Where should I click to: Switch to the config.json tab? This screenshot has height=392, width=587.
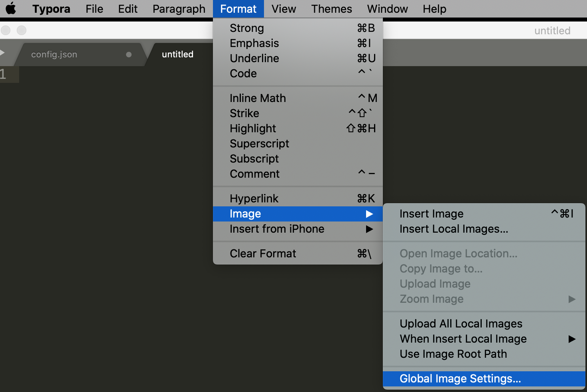pyautogui.click(x=54, y=55)
